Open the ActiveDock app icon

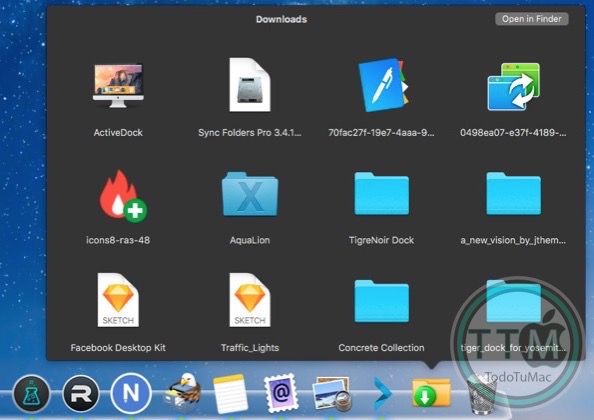[118, 86]
